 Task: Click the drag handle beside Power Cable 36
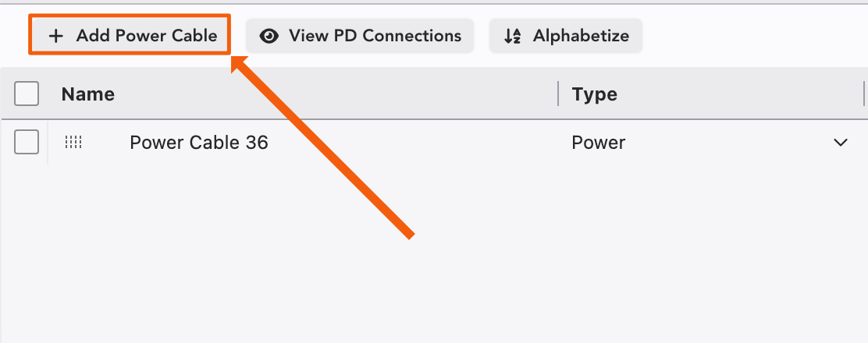click(73, 143)
